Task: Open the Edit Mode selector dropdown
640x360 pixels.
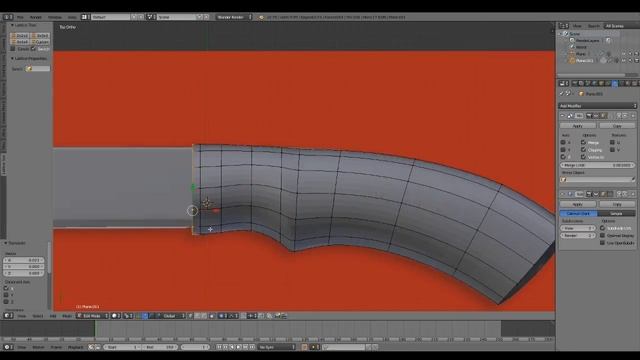Action: click(x=92, y=316)
